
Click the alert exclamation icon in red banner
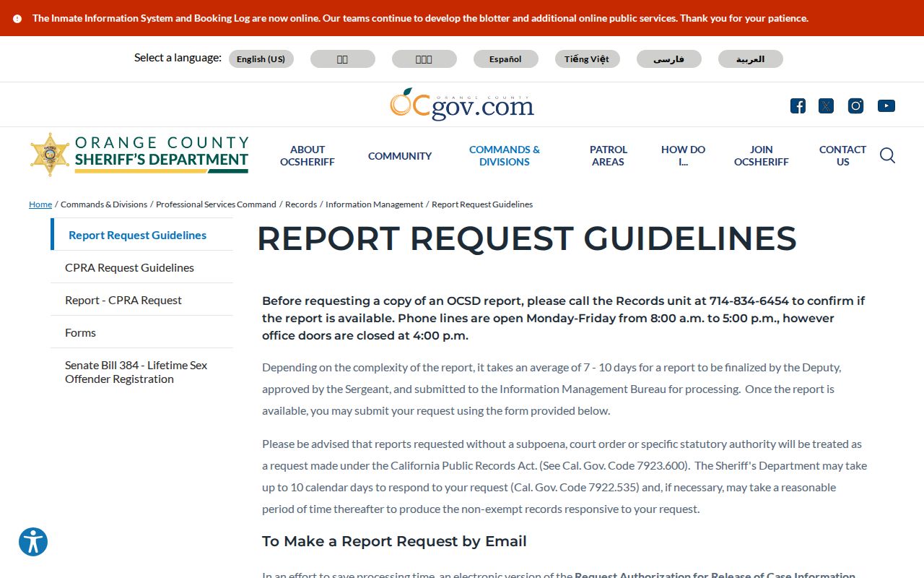point(17,19)
